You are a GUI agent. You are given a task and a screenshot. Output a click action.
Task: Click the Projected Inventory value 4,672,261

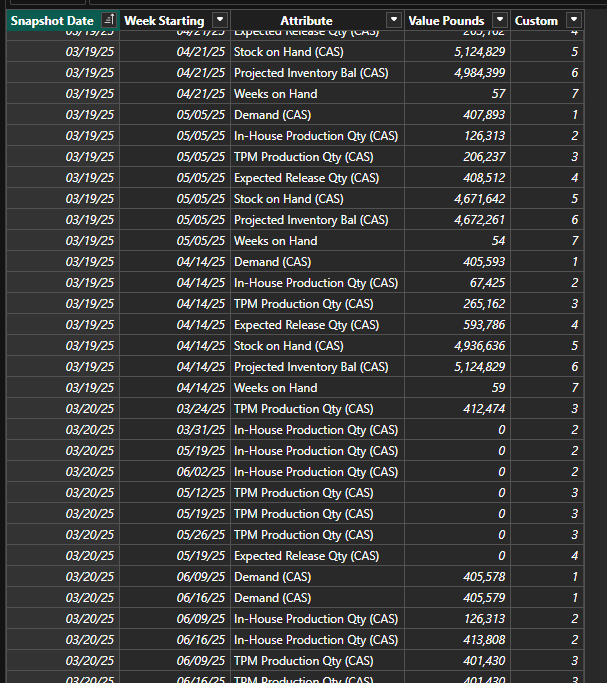point(479,220)
